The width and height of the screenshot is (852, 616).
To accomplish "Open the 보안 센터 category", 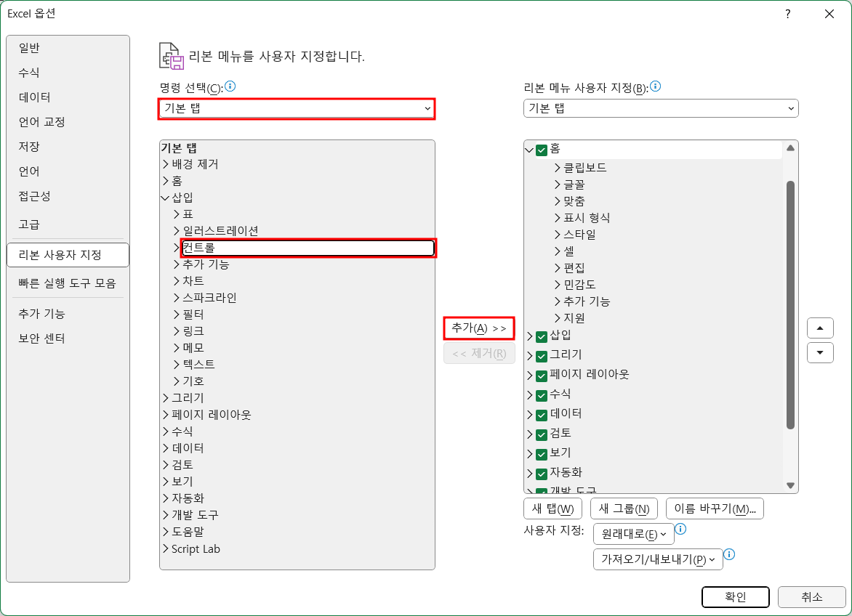I will pos(68,339).
